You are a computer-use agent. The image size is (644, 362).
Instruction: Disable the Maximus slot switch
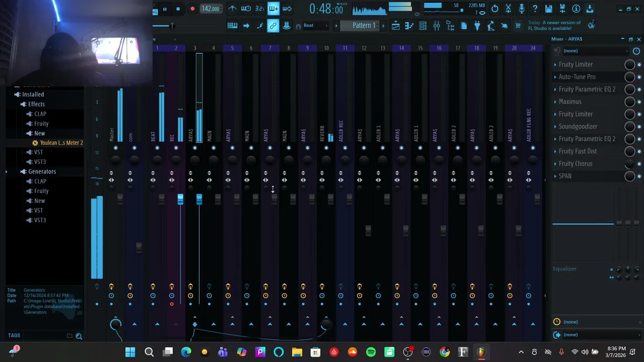[639, 102]
